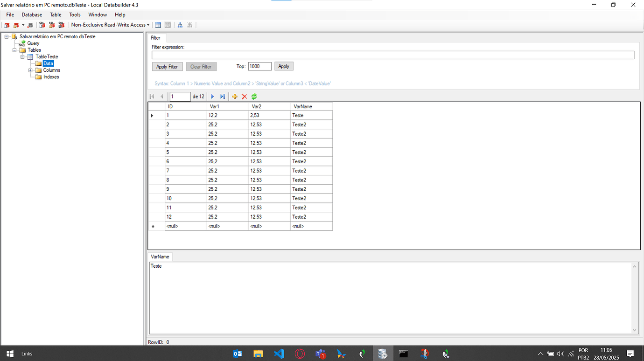
Task: Select the VarName tab in bottom panel
Action: click(160, 257)
